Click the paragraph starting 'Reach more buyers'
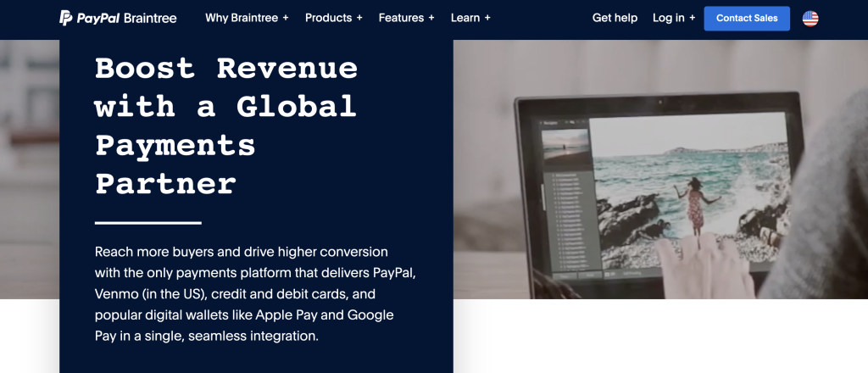 coord(254,294)
